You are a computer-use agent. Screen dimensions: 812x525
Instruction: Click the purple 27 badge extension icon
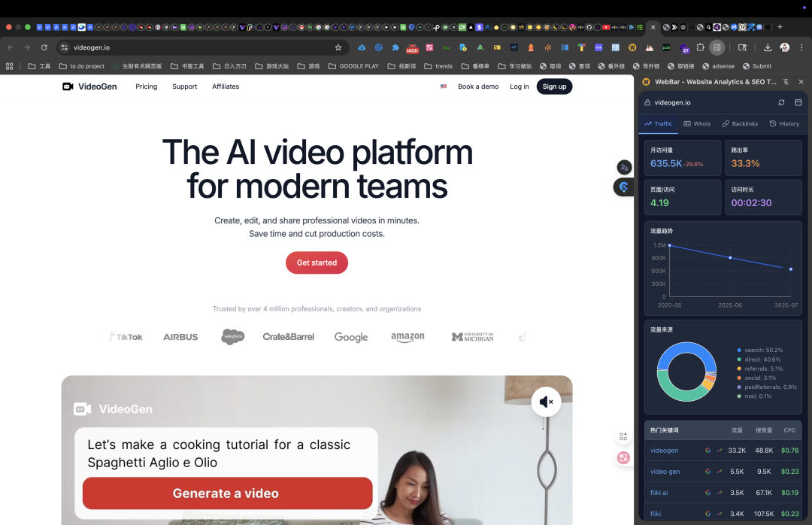click(x=683, y=48)
